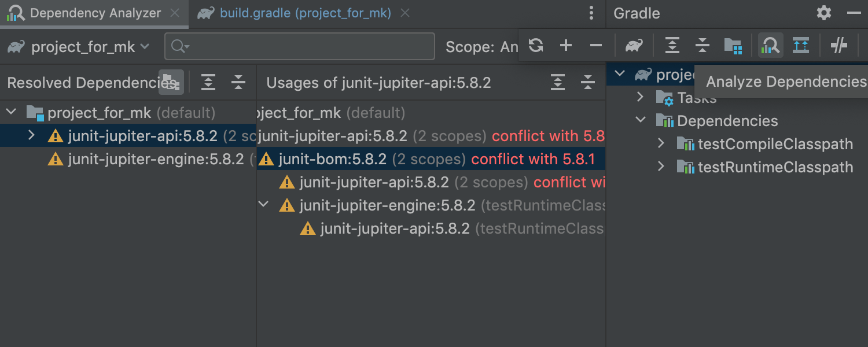The width and height of the screenshot is (868, 347).
Task: Click the dependency search field
Action: click(x=307, y=46)
